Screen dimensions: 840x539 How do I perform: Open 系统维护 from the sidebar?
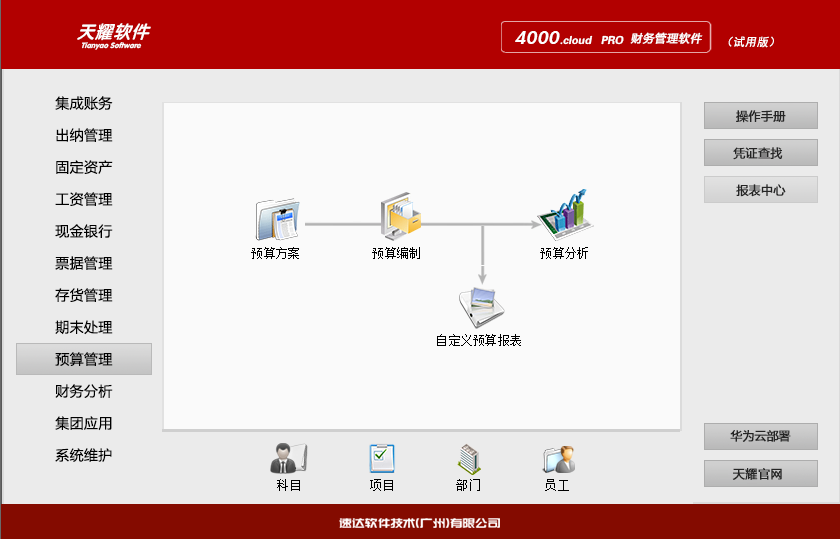coord(84,455)
